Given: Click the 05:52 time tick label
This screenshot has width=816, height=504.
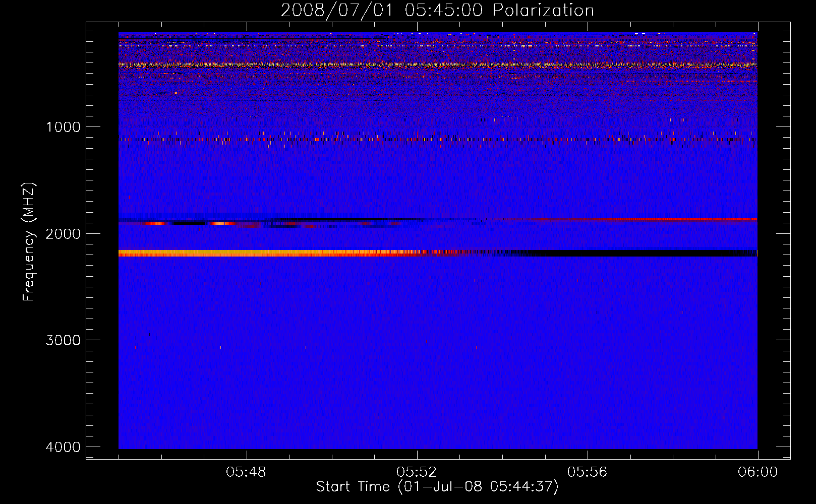Looking at the screenshot, I should point(417,472).
